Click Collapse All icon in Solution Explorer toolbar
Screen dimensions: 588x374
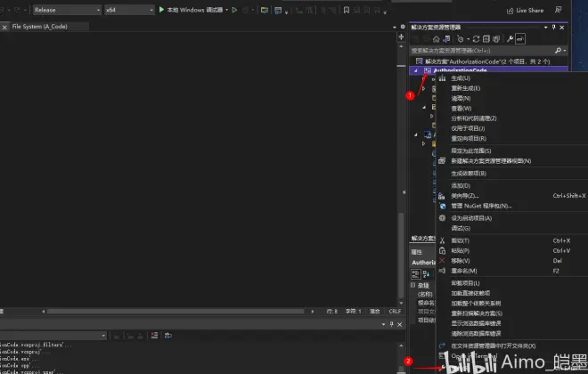(486, 39)
